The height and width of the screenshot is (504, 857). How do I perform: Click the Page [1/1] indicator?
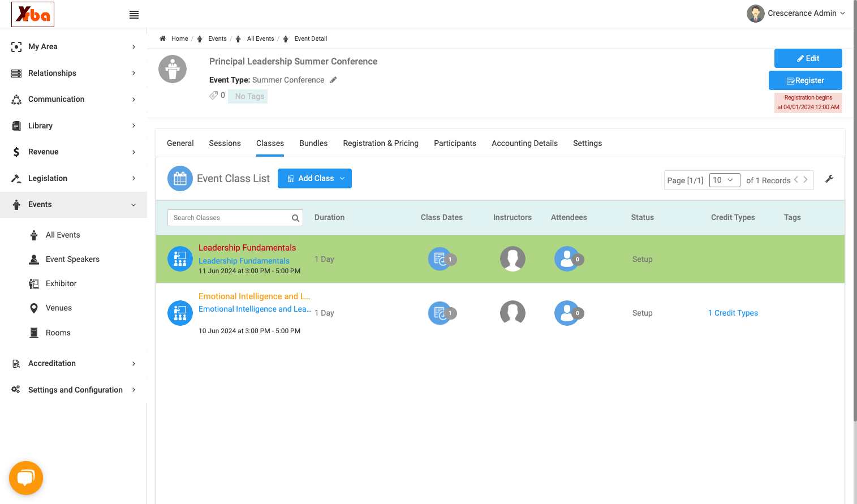pos(685,180)
